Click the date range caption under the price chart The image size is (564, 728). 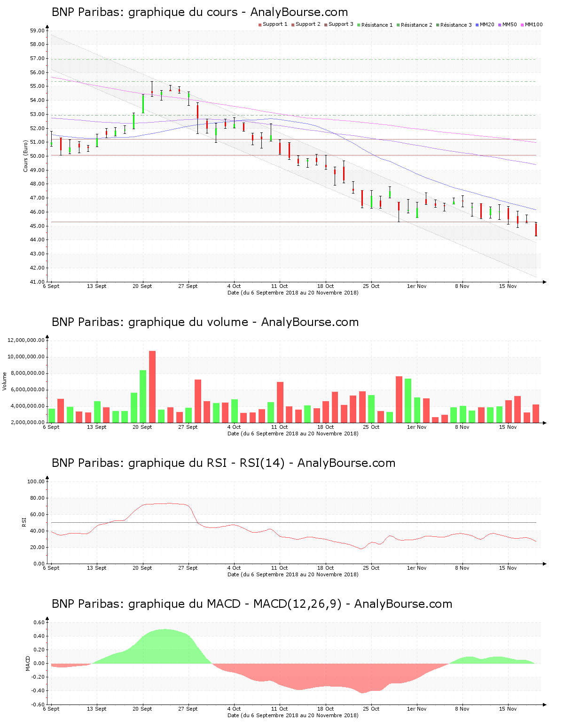(x=293, y=293)
